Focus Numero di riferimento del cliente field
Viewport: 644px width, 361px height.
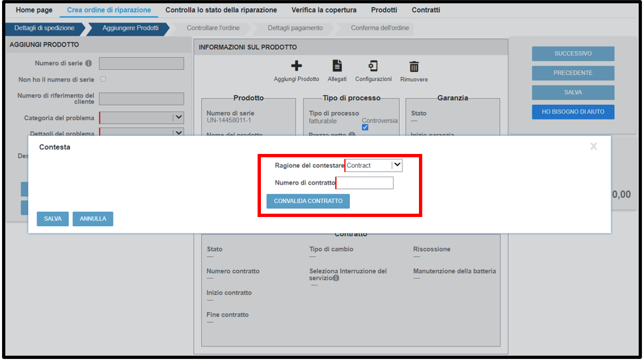click(x=141, y=99)
